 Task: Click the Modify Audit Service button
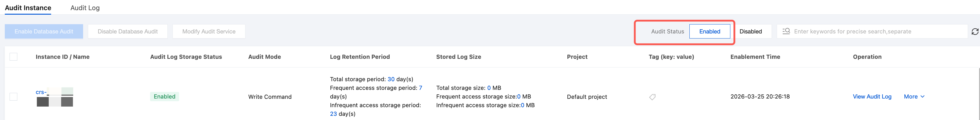[208, 32]
